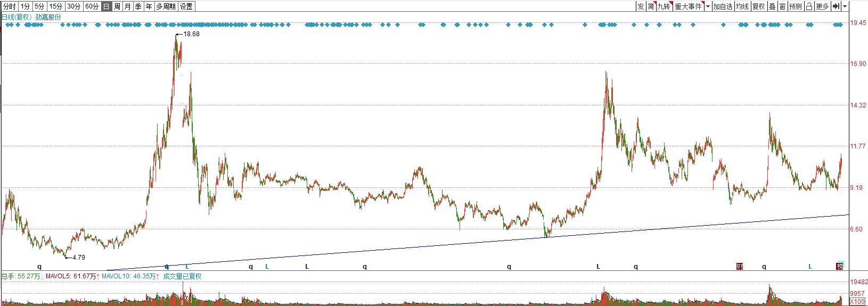Select the 30分 period tab
Image resolution: width=868 pixels, height=306 pixels.
pos(74,6)
